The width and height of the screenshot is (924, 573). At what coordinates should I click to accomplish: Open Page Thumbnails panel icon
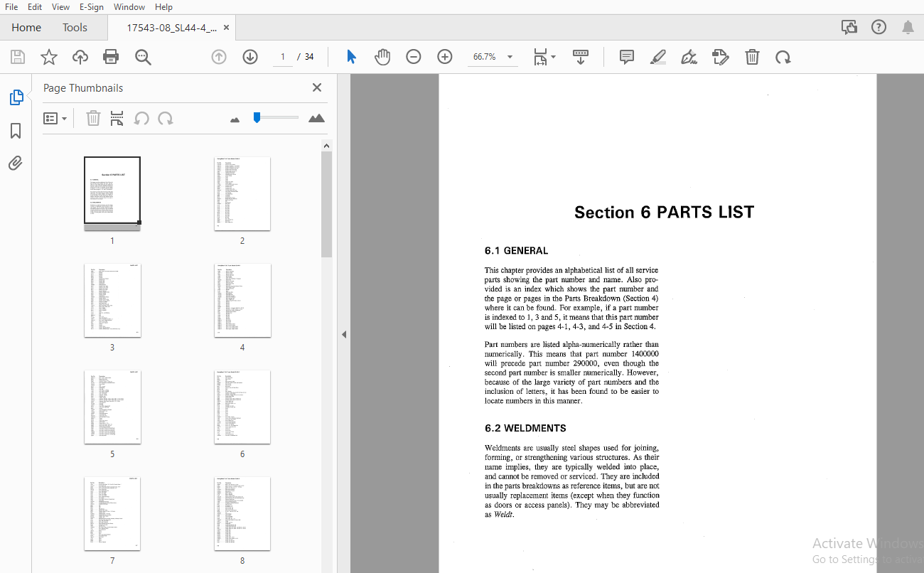coord(16,97)
